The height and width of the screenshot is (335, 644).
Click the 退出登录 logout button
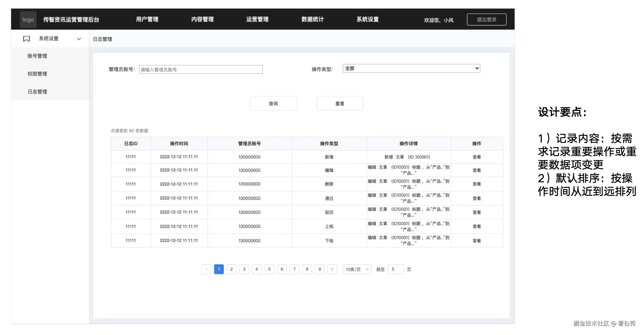click(x=486, y=19)
